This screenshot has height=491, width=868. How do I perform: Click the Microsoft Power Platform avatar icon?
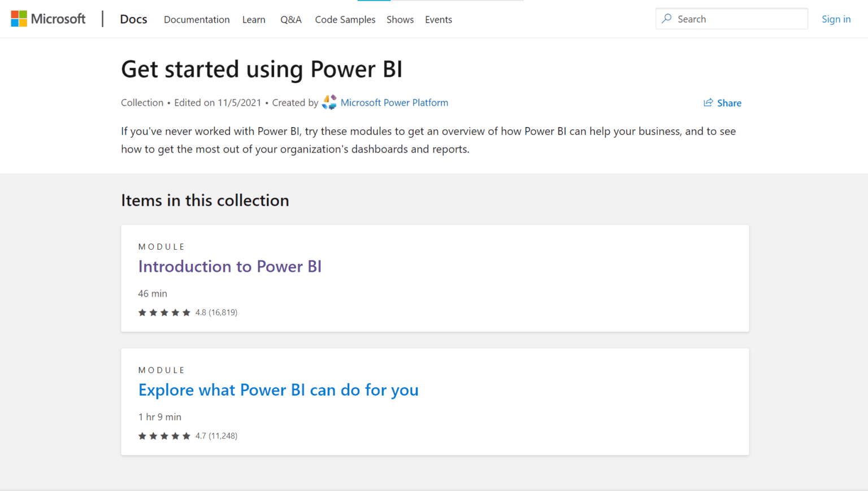[329, 102]
